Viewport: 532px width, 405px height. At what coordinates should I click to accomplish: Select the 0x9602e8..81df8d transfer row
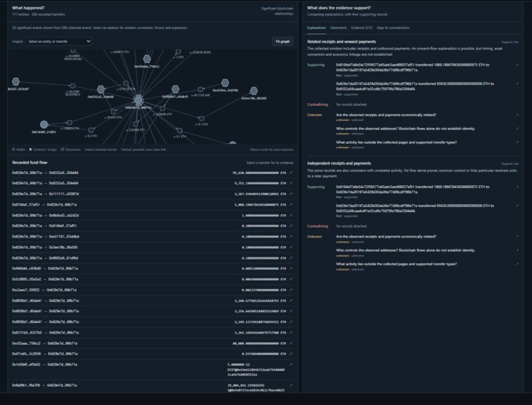[153, 258]
